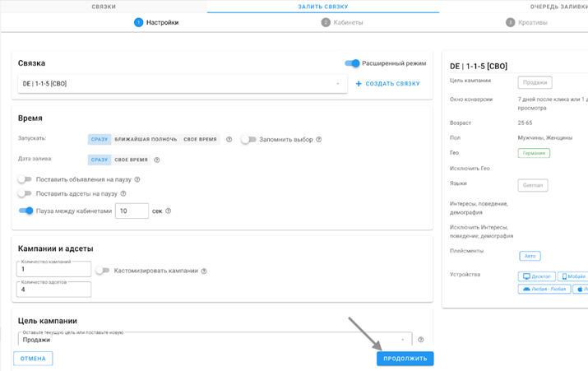The width and height of the screenshot is (588, 371).
Task: Click the Количество адсетов input field
Action: (x=53, y=290)
